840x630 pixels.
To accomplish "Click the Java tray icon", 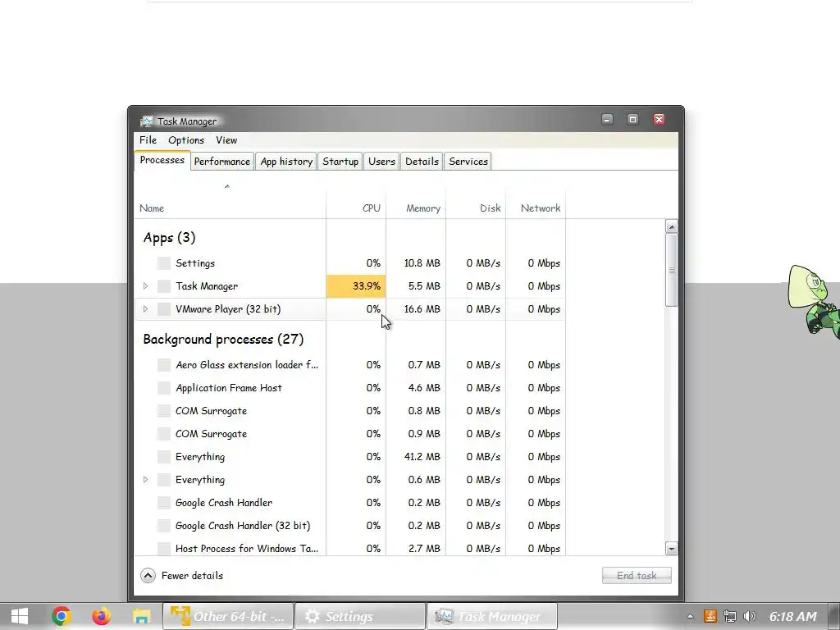I will pyautogui.click(x=710, y=617).
